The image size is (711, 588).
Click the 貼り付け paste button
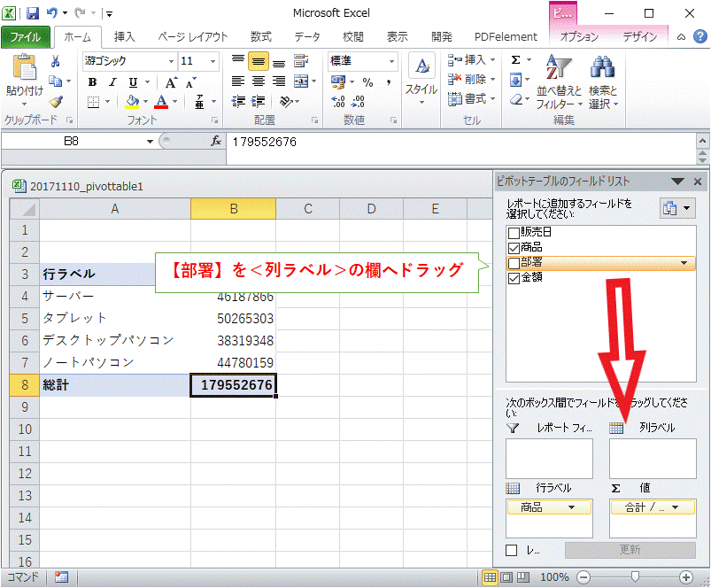click(x=24, y=78)
